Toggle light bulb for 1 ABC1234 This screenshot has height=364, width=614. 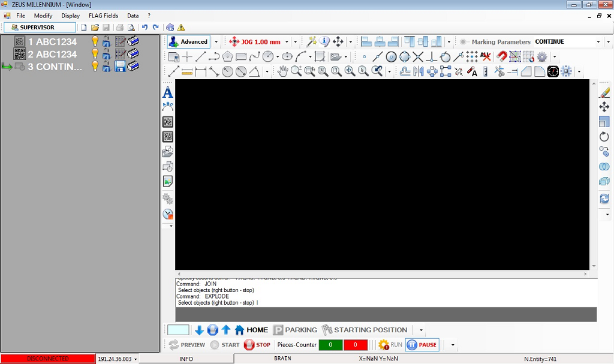[x=95, y=41]
